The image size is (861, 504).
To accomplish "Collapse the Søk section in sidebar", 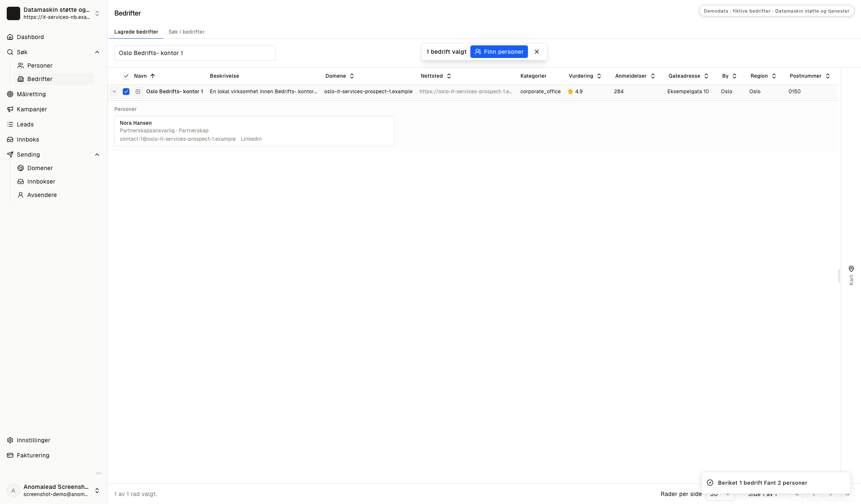I will [x=97, y=52].
